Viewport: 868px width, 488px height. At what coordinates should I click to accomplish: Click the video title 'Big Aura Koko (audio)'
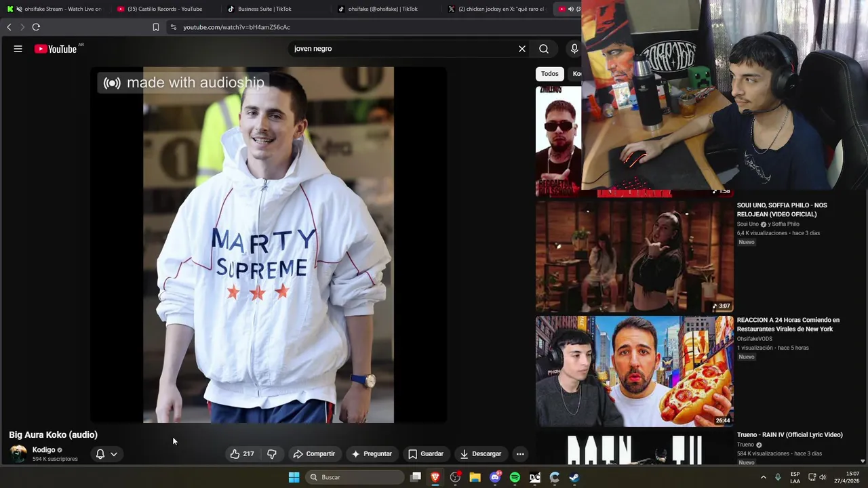(53, 434)
